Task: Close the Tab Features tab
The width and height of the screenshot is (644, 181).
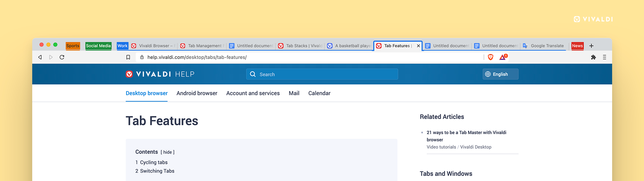Action: [418, 46]
